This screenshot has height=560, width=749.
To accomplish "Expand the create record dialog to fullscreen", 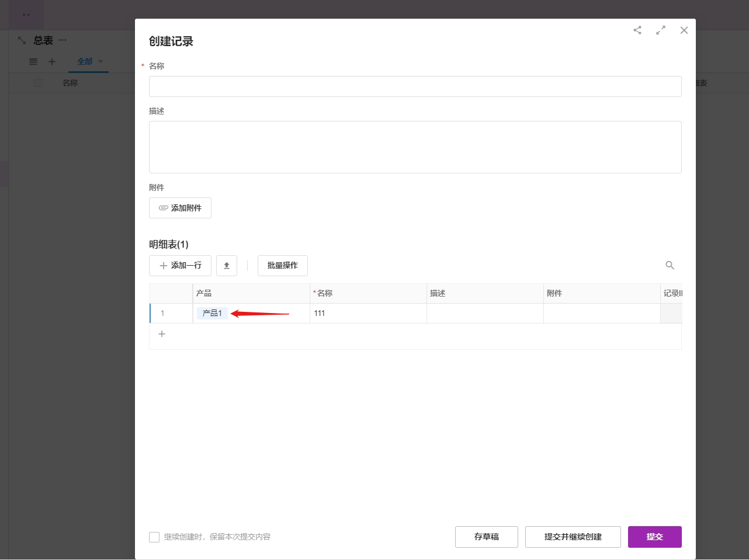I will 661,30.
